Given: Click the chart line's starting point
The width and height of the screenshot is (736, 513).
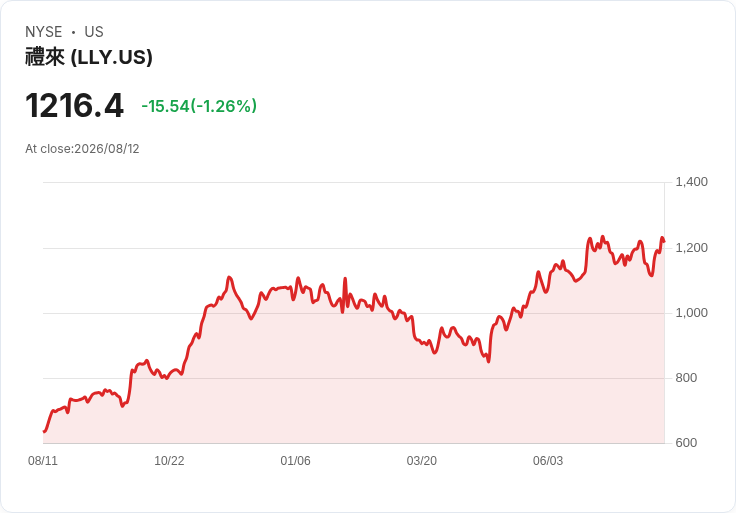Looking at the screenshot, I should [x=44, y=431].
